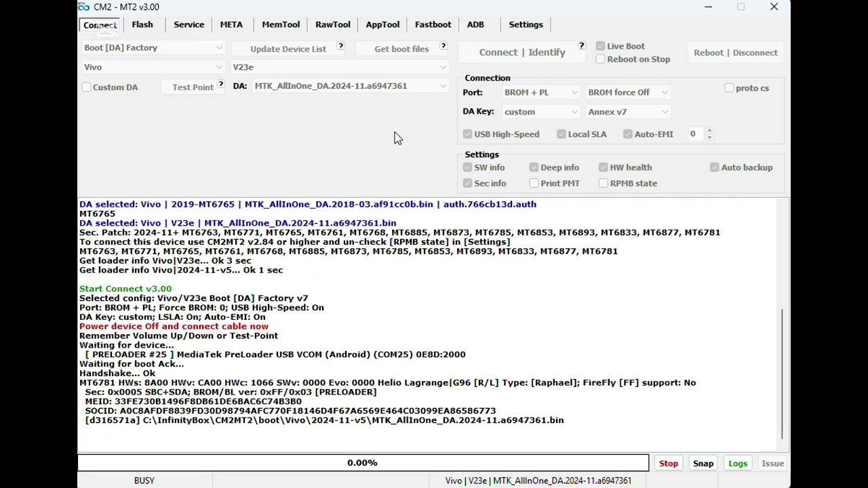
Task: Click the Auto-EMI number field
Action: [696, 134]
